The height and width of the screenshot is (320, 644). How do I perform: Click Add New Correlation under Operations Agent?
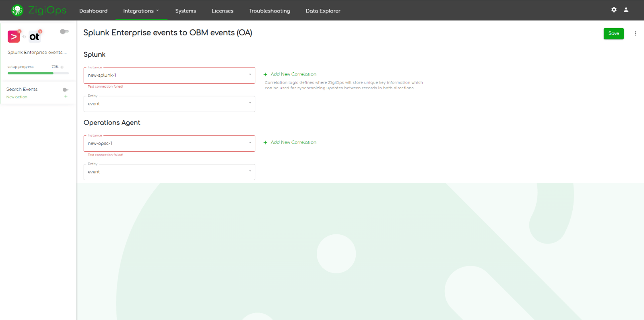tap(293, 143)
